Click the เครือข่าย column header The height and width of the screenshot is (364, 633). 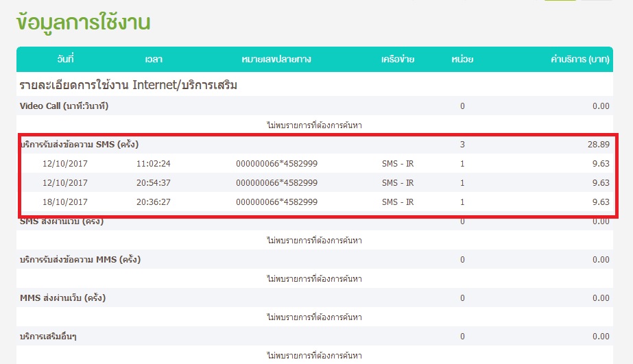[x=398, y=59]
